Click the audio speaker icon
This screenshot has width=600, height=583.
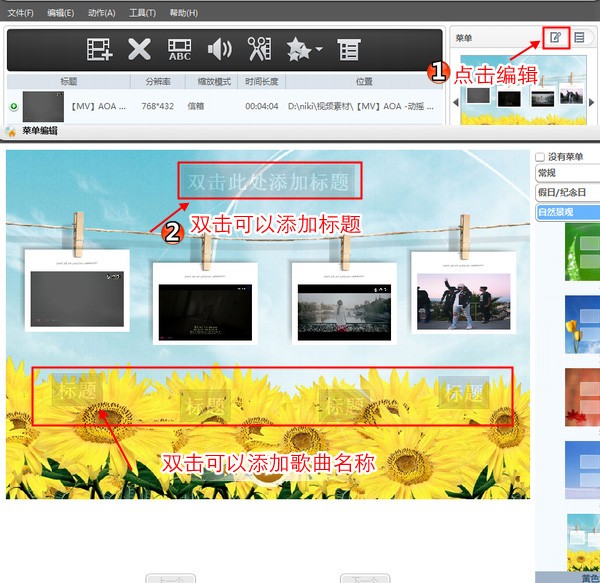coord(220,49)
